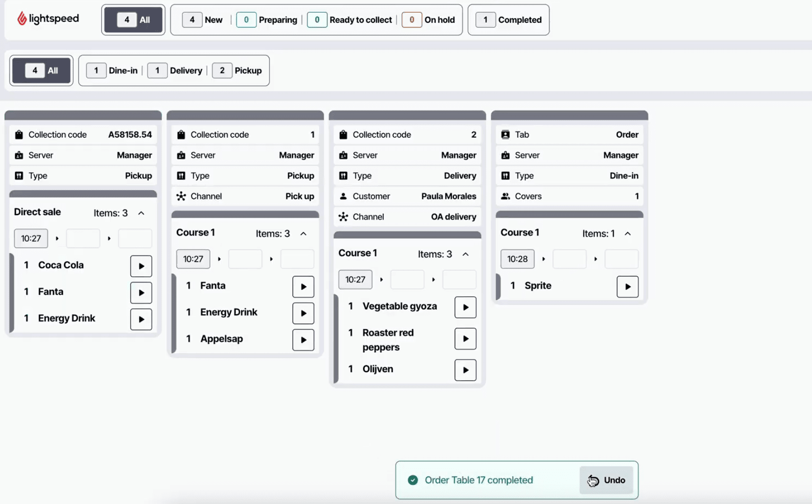The image size is (812, 504).
Task: Click the Lightspeed logo icon
Action: [21, 18]
